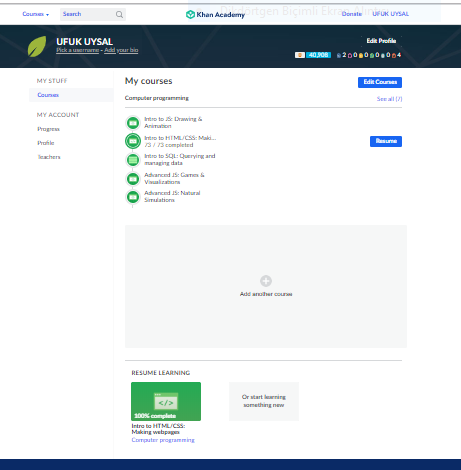Click the energy points badge icon beside 40,908
The height and width of the screenshot is (470, 461).
(300, 55)
